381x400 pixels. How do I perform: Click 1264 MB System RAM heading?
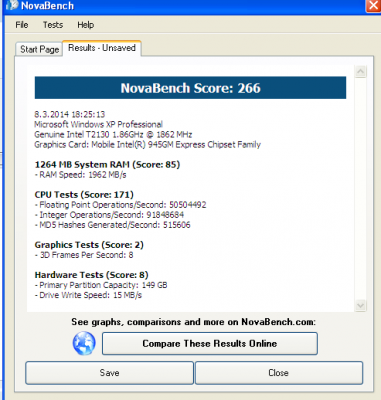point(107,165)
